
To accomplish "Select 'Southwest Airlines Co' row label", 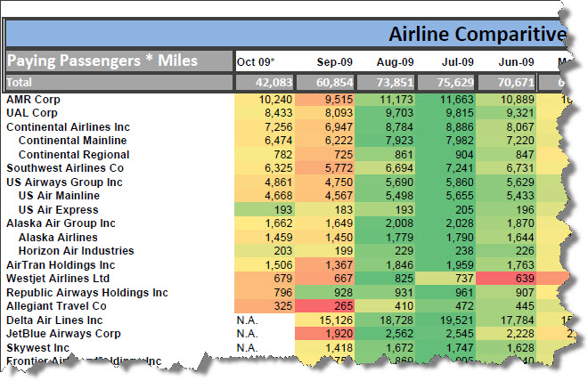I will click(x=65, y=168).
